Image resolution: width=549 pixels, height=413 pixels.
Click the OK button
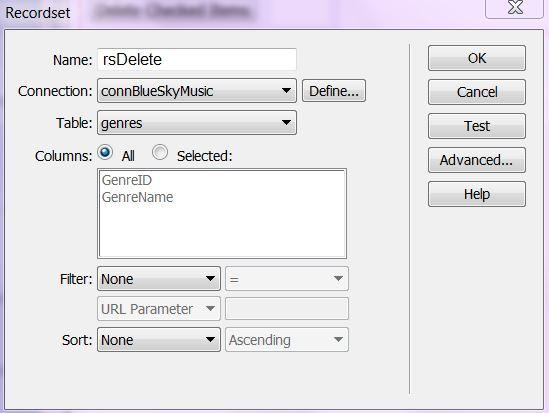[477, 58]
